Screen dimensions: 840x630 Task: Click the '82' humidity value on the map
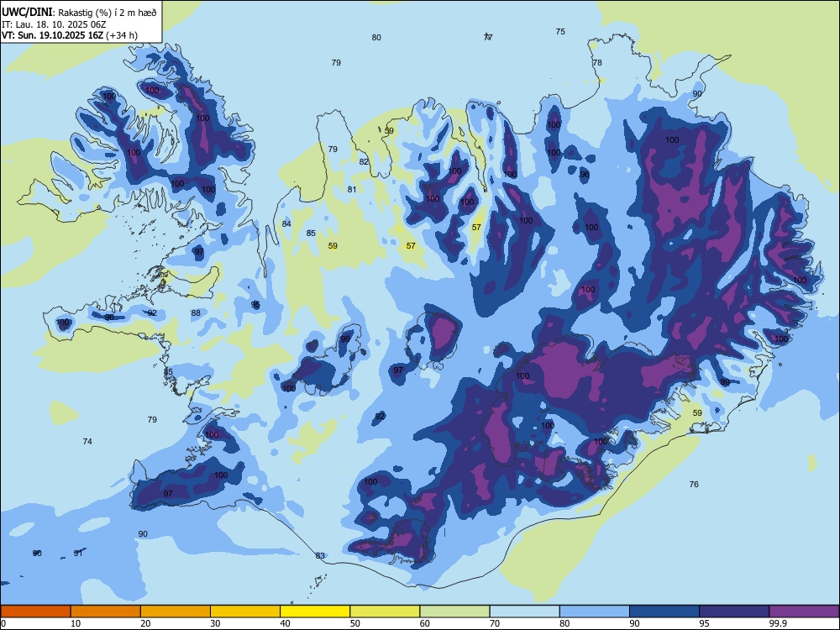click(x=364, y=162)
